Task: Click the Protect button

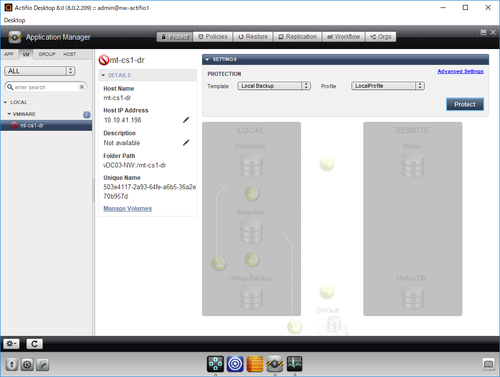Action: click(465, 104)
